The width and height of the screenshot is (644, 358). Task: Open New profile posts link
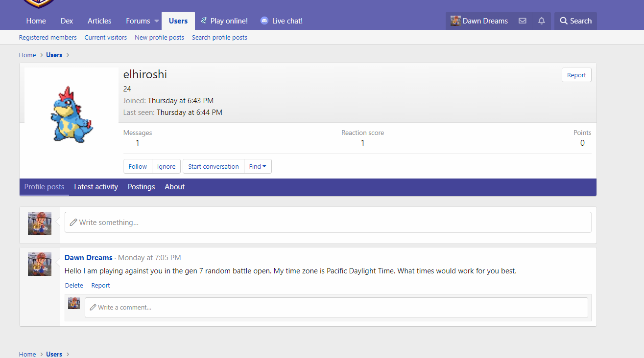coord(160,38)
